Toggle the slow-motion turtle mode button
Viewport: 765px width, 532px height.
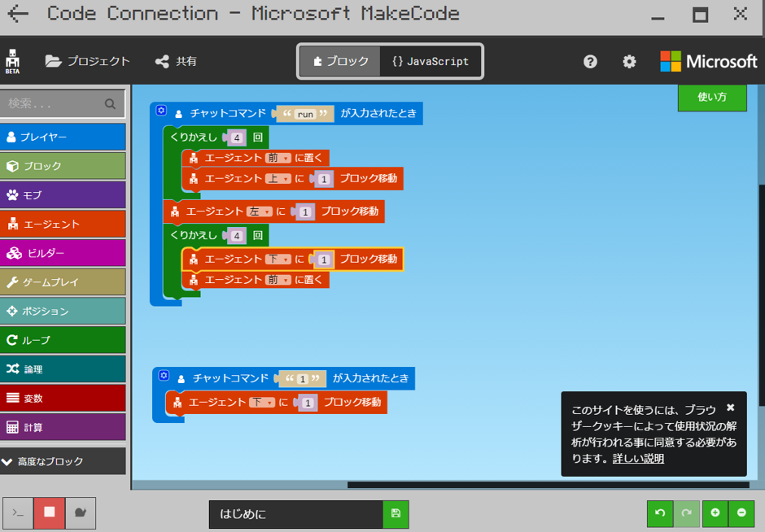[81, 513]
